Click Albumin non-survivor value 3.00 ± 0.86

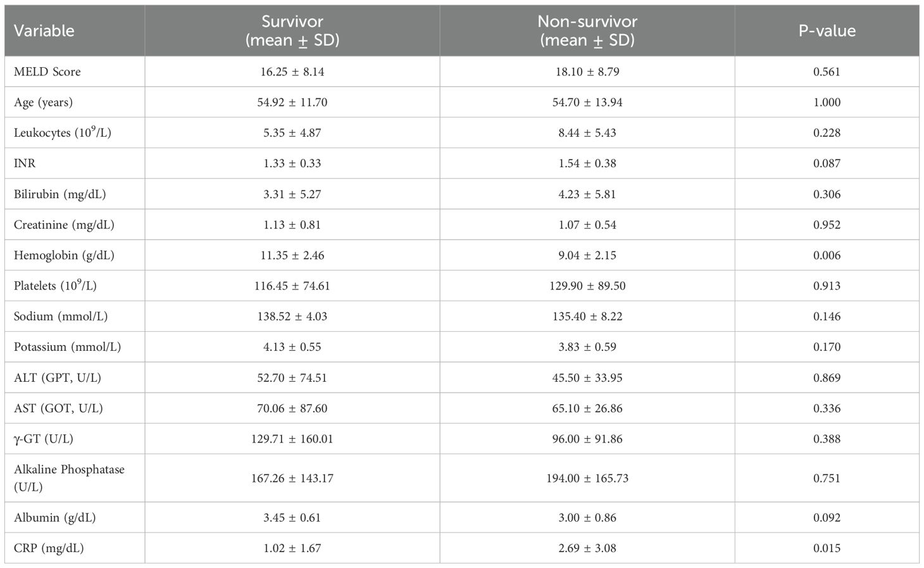[x=587, y=517]
